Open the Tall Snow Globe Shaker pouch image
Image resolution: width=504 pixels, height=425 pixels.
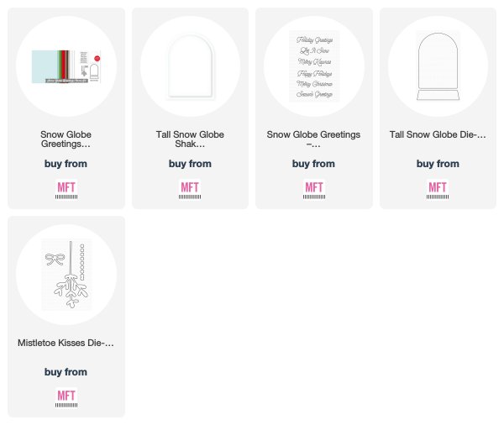[190, 66]
